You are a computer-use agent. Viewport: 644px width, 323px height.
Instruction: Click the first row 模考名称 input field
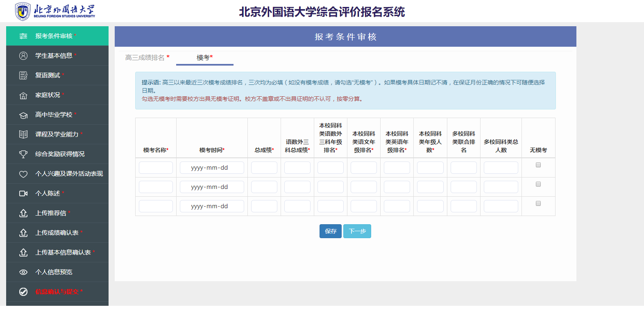(x=156, y=168)
